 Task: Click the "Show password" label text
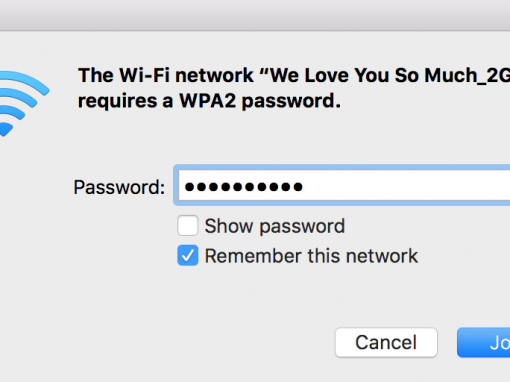tap(275, 226)
